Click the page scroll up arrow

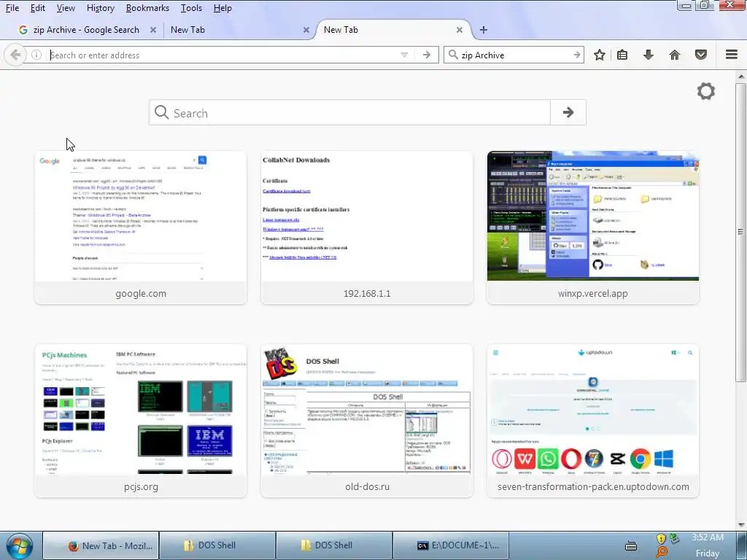(x=741, y=77)
